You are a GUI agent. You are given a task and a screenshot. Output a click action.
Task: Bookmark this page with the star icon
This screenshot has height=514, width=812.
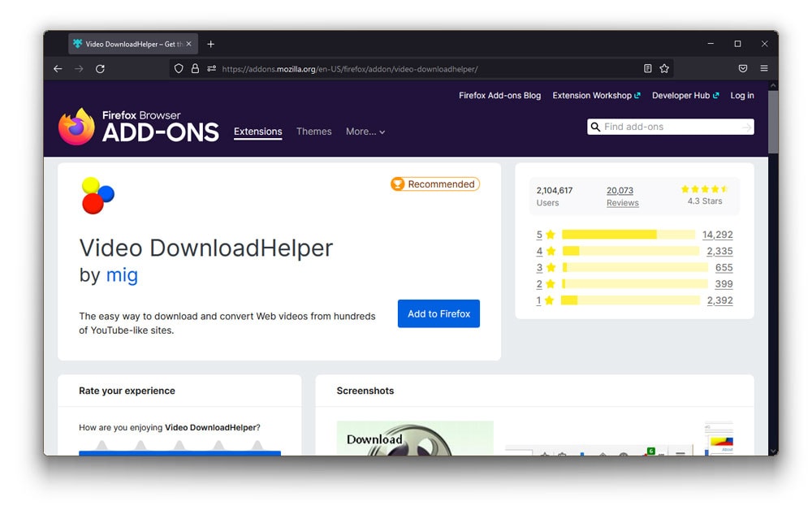tap(664, 69)
